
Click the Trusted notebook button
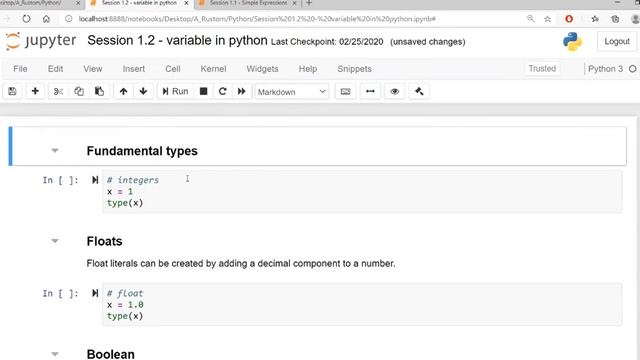pyautogui.click(x=542, y=69)
